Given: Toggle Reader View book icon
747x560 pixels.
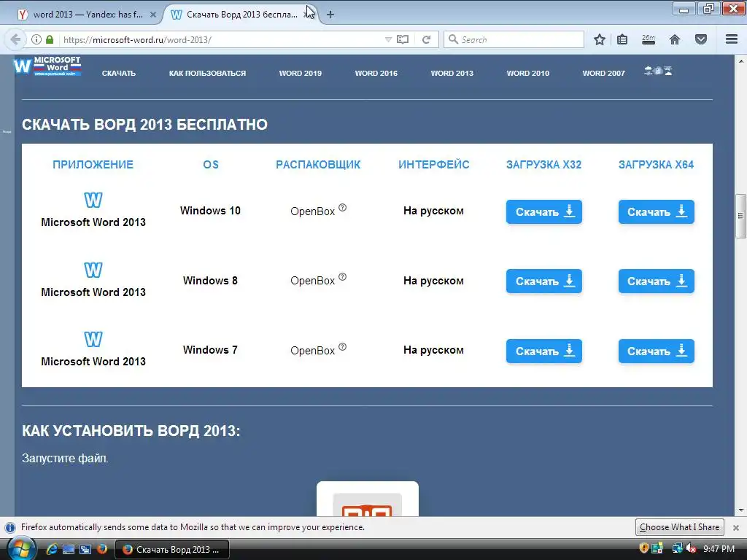Looking at the screenshot, I should pyautogui.click(x=403, y=39).
